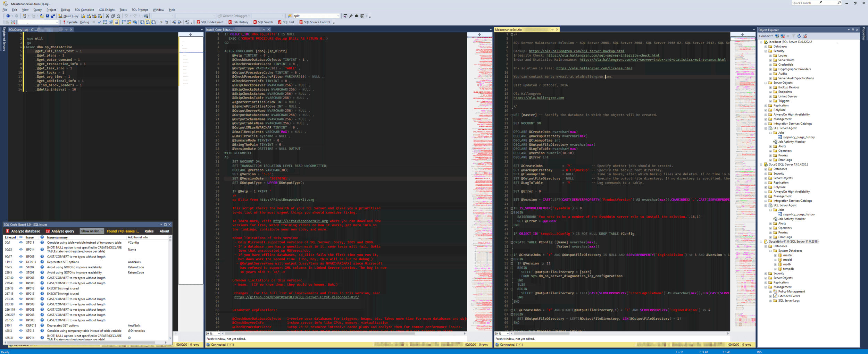Toggle eye icon for DEP013 at 119:1
The image size is (868, 354).
(21, 262)
